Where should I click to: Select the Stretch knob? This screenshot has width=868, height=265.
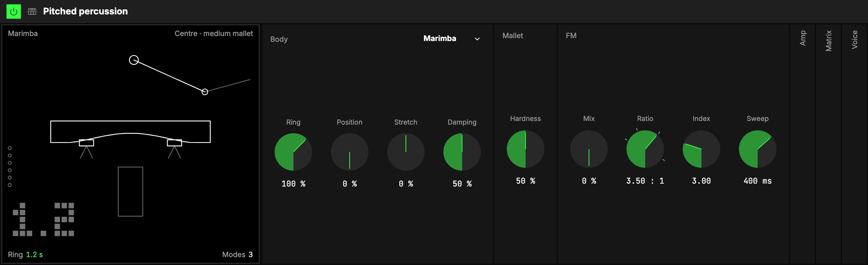406,152
